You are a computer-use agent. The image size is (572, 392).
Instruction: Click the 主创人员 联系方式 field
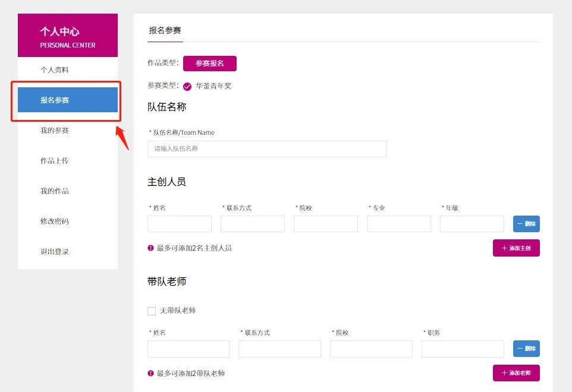[x=252, y=224]
